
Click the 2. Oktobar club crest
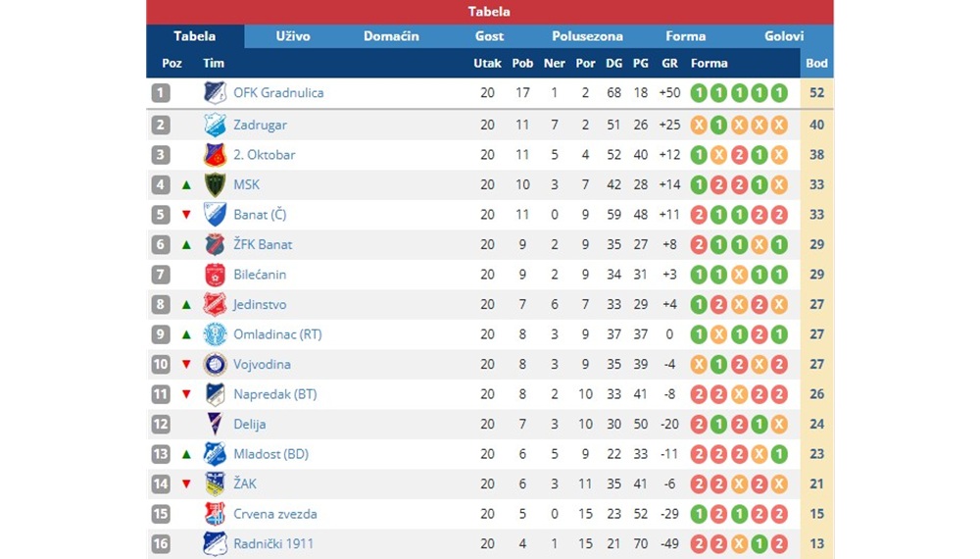215,154
